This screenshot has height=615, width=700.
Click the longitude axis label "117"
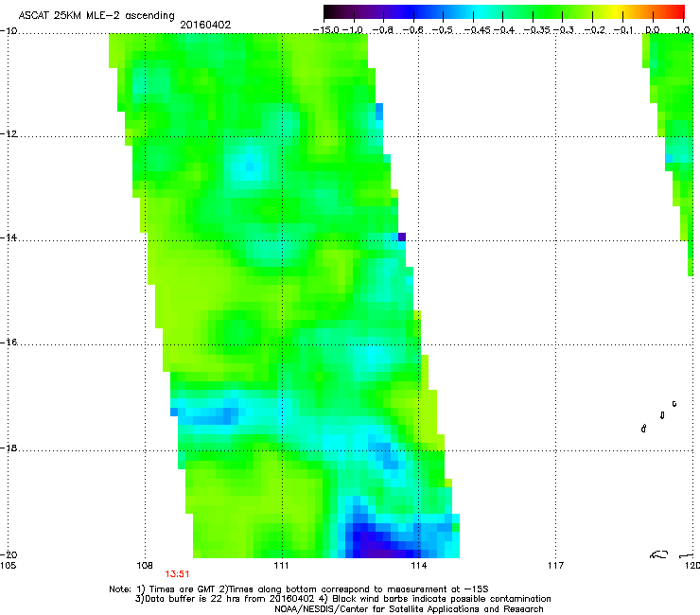click(x=556, y=566)
